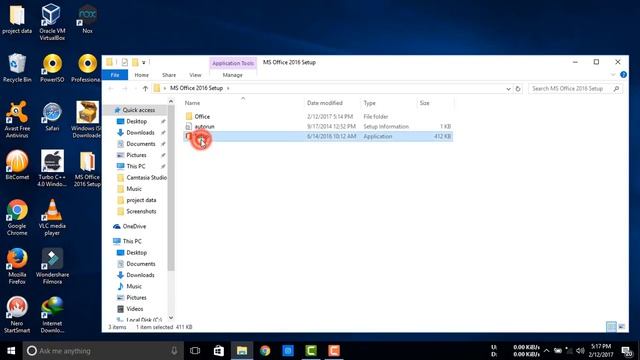The height and width of the screenshot is (360, 640).
Task: Click the navigation pane scrollbar
Action: pos(171,188)
